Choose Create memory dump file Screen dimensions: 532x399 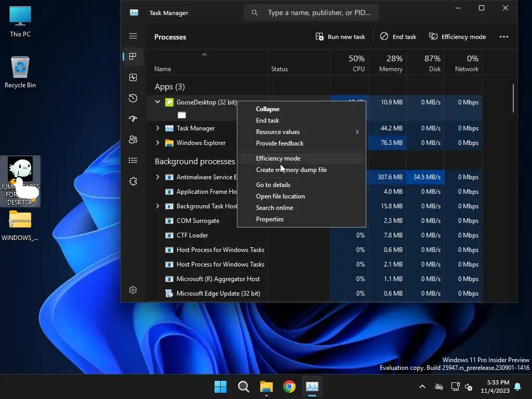(x=301, y=170)
